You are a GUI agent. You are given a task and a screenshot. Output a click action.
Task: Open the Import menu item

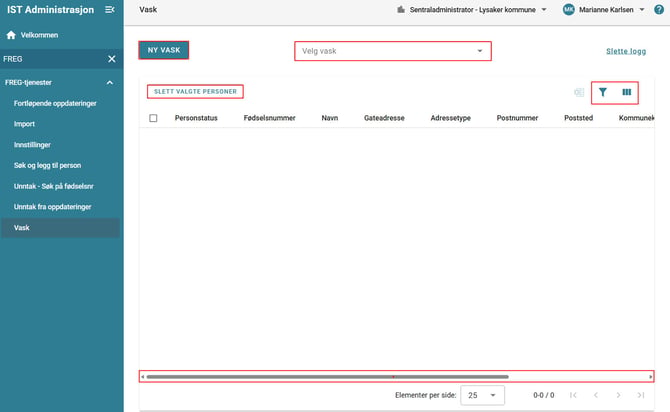24,124
